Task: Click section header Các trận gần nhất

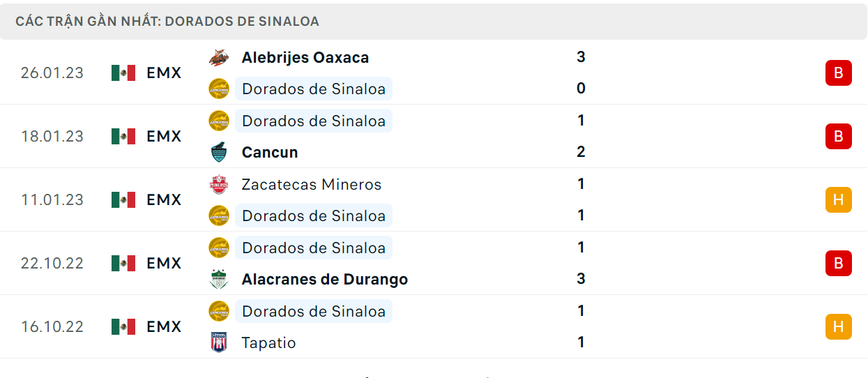Action: click(167, 21)
